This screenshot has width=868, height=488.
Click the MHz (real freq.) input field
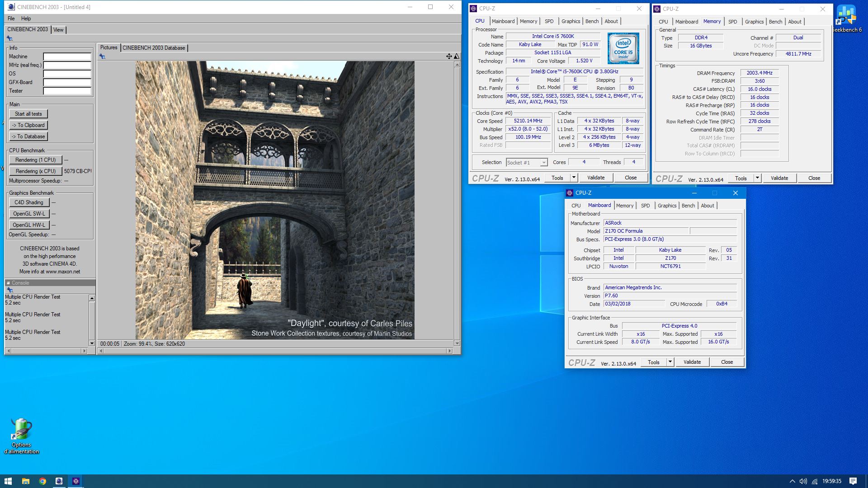[x=67, y=66]
